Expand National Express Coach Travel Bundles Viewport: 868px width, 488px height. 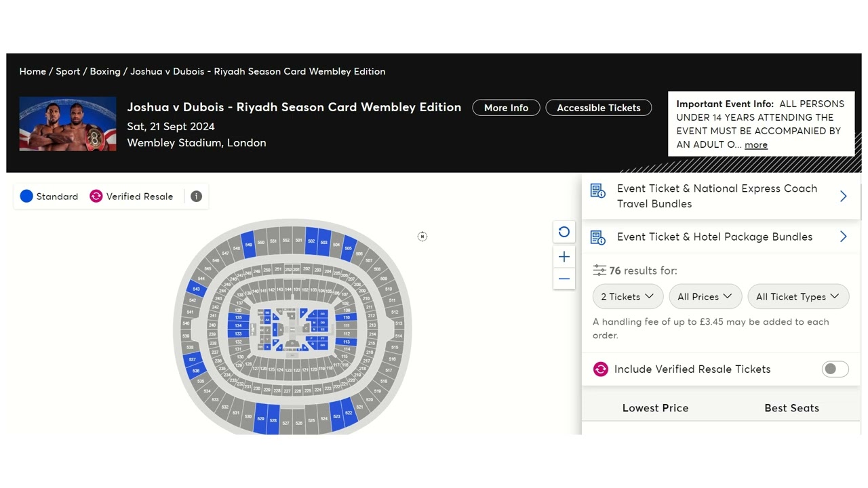coord(843,196)
